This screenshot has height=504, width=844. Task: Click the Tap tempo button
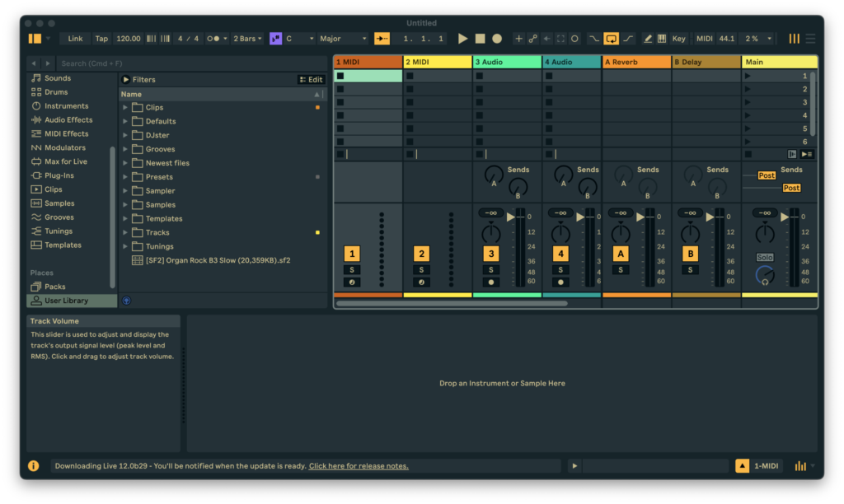click(101, 39)
